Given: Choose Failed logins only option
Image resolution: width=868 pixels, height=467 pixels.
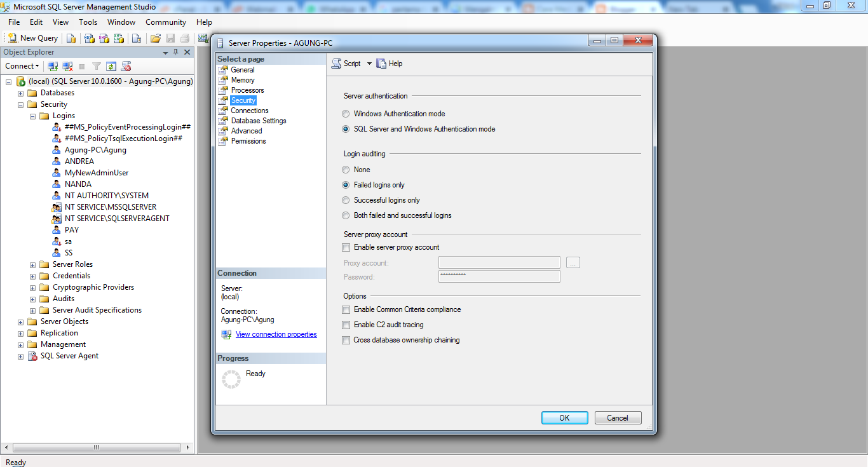Looking at the screenshot, I should 346,185.
